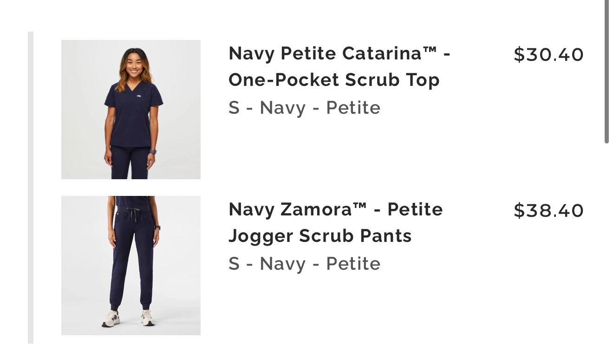Screen dimensions: 613x364
Task: Click the wristwatch in the scrub top photo
Action: pyautogui.click(x=153, y=152)
